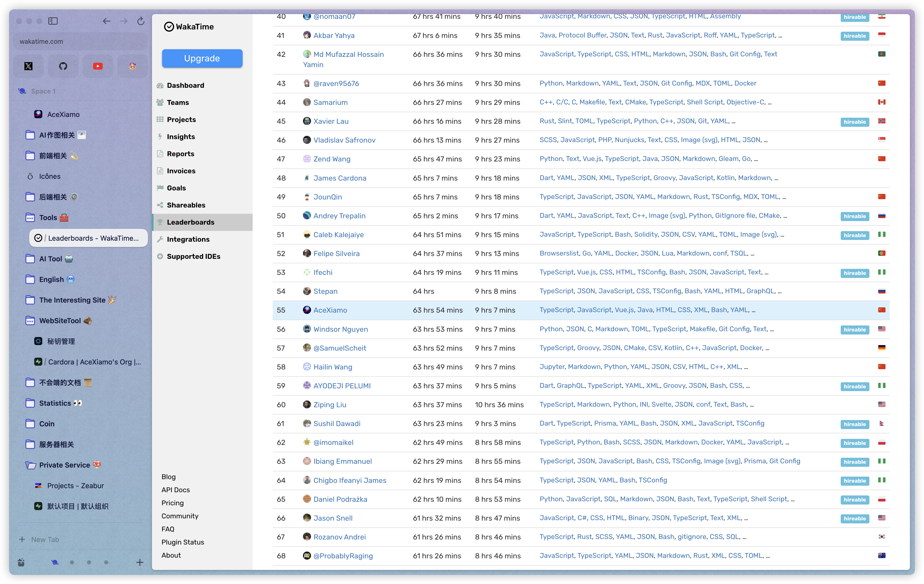
Task: Click Xavier Lau's hireable badge
Action: tap(855, 122)
